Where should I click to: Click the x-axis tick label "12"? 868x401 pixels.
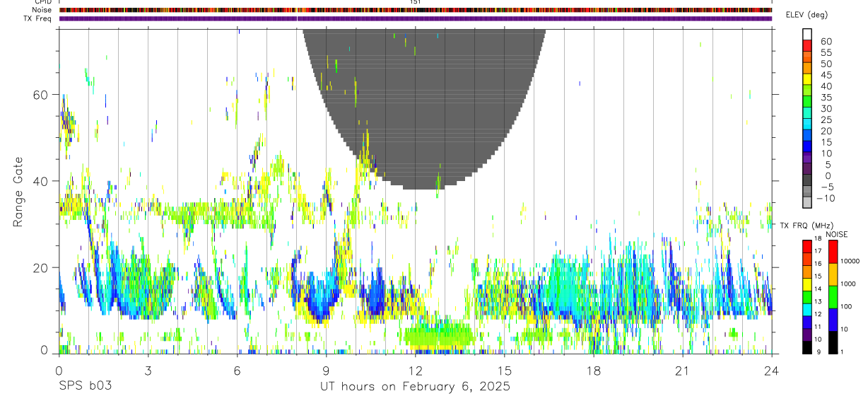click(415, 371)
